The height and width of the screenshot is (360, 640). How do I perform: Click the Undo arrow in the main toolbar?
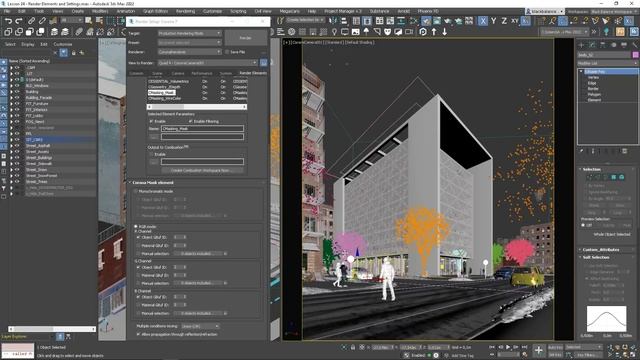pyautogui.click(x=8, y=21)
